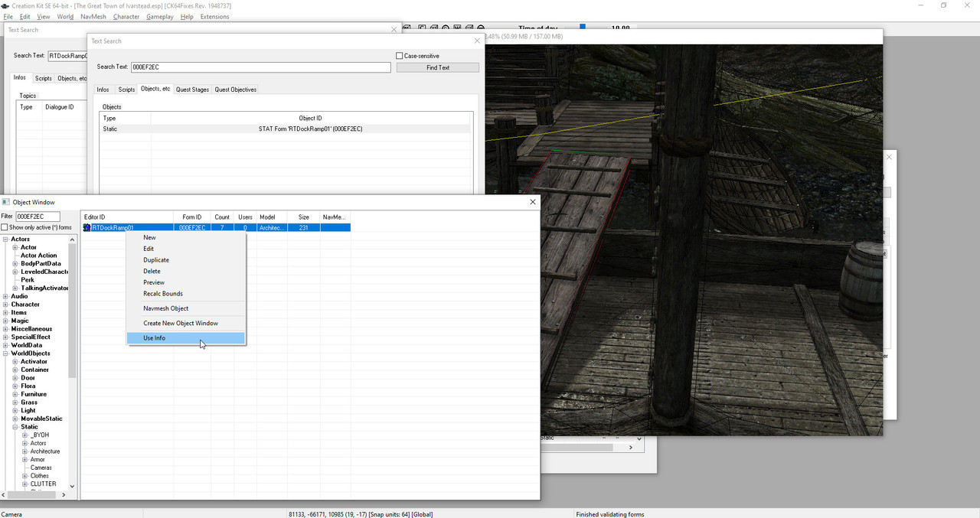The width and height of the screenshot is (980, 518).
Task: Select the Door tree item
Action: pos(28,378)
